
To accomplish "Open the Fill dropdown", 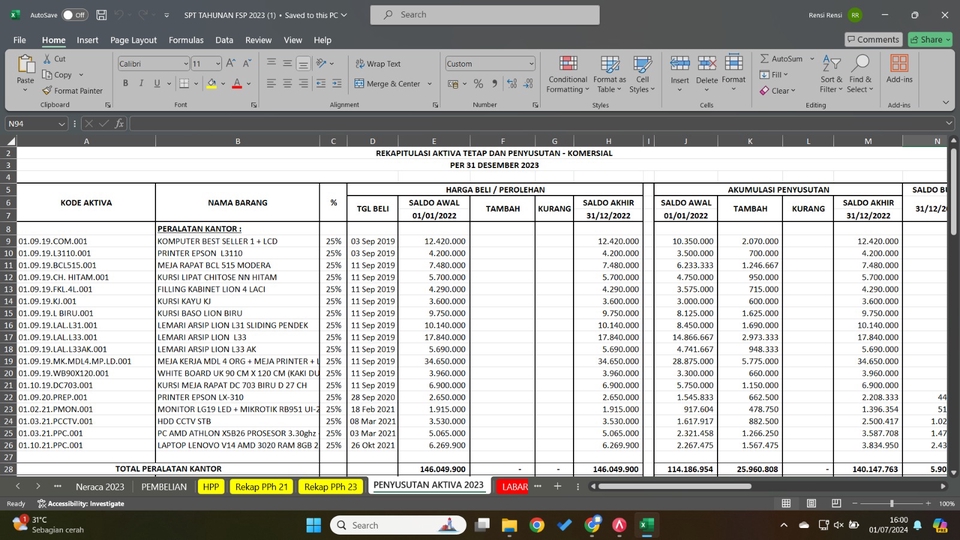I will click(x=774, y=75).
